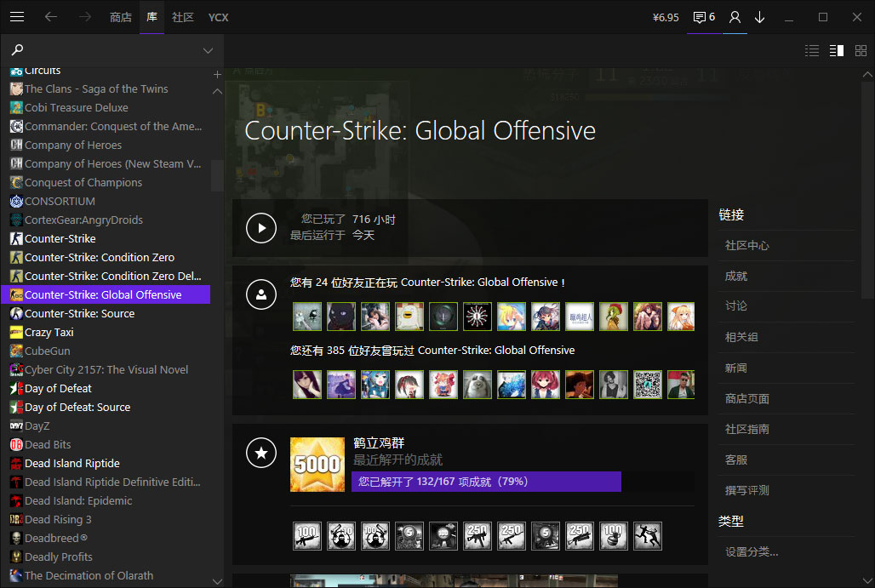Select CortexGear:AngryDroids in game list
Viewport: 875px width, 588px height.
(106, 220)
